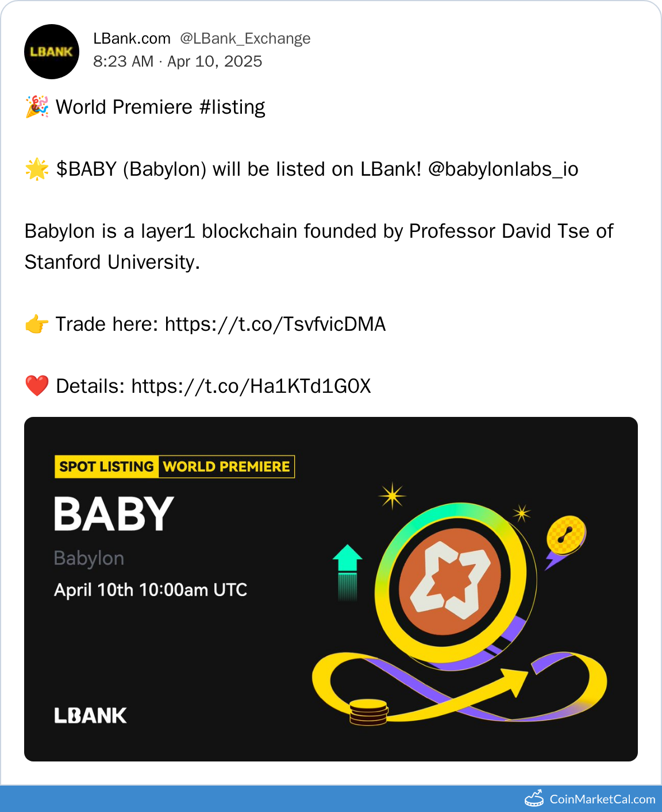Click the SPOT LISTING yellow badge

pos(106,467)
